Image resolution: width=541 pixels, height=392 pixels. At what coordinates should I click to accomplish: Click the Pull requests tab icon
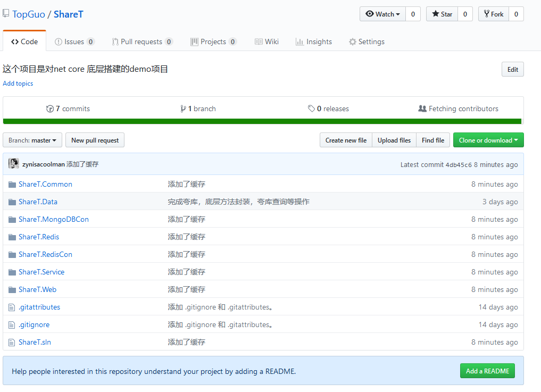[x=115, y=42]
